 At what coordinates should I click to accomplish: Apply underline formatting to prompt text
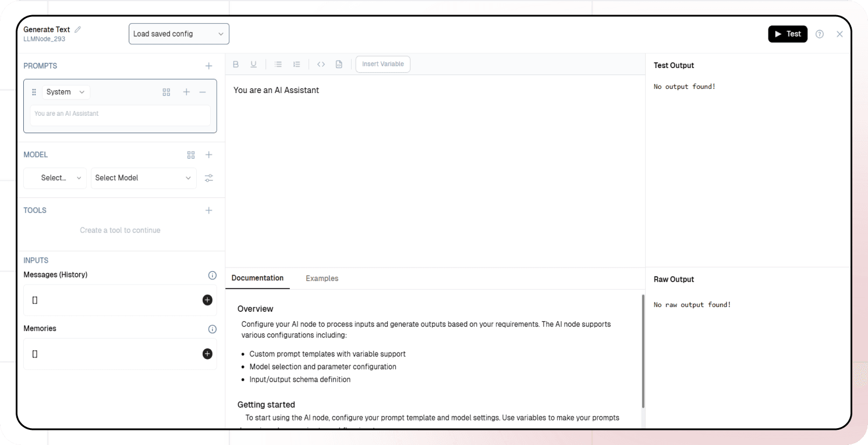pos(252,64)
